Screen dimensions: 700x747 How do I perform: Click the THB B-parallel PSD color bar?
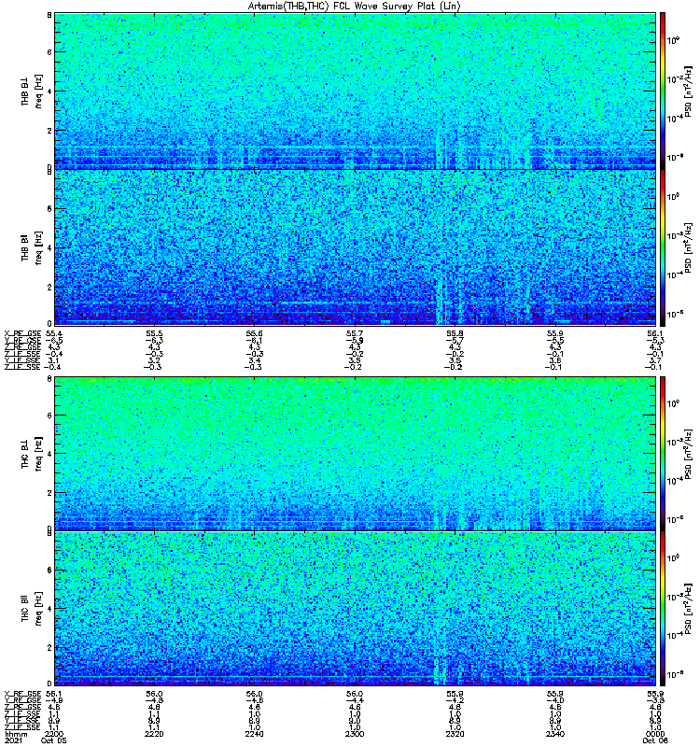pyautogui.click(x=663, y=247)
